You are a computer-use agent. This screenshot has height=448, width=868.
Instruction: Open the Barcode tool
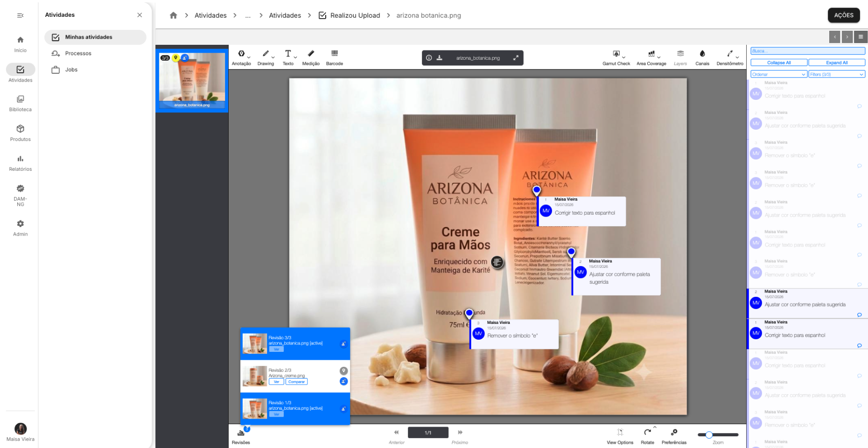click(x=335, y=57)
